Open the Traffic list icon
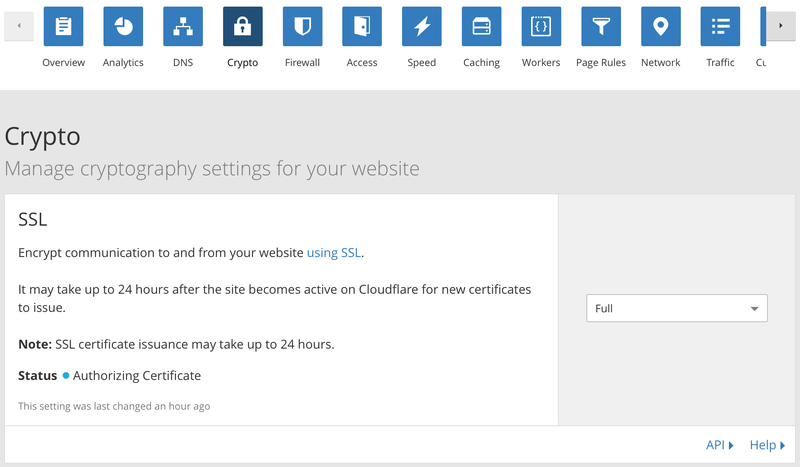 pos(720,26)
